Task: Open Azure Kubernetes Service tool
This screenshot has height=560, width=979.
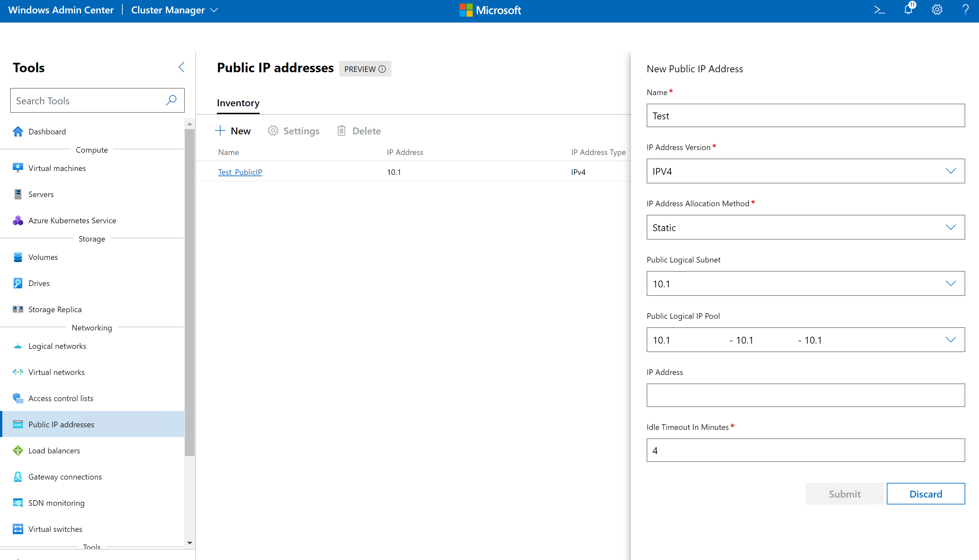Action: click(72, 220)
